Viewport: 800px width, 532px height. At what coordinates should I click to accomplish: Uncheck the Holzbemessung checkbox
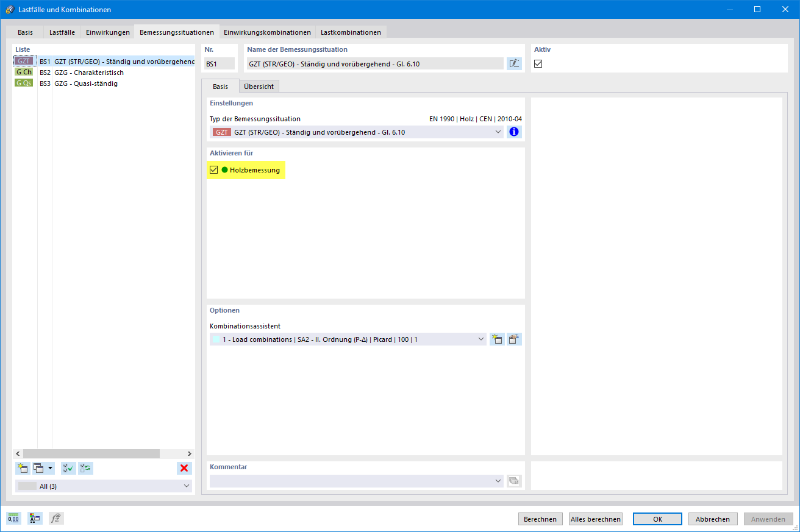click(213, 170)
